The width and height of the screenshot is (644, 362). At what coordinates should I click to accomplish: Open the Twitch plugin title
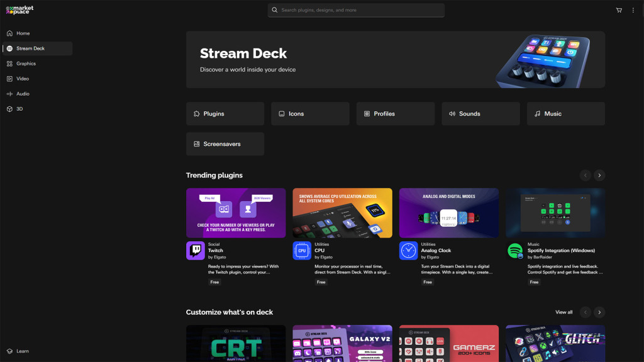[x=216, y=250]
